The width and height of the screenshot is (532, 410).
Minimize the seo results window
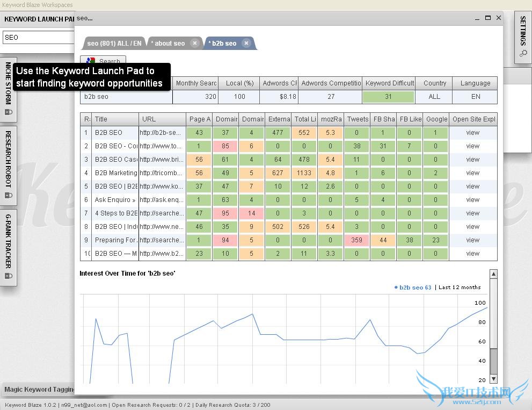click(477, 18)
